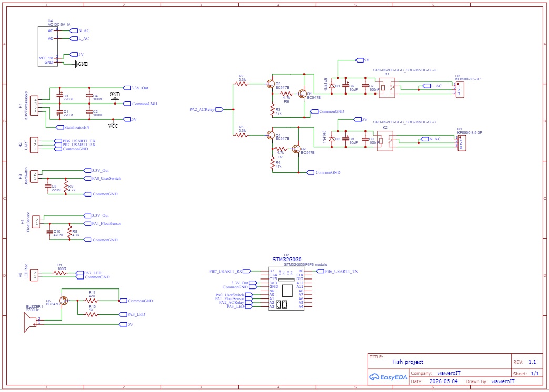Select capacitor C7 100nF
Viewport: 549px width, 392px height.
(365, 86)
